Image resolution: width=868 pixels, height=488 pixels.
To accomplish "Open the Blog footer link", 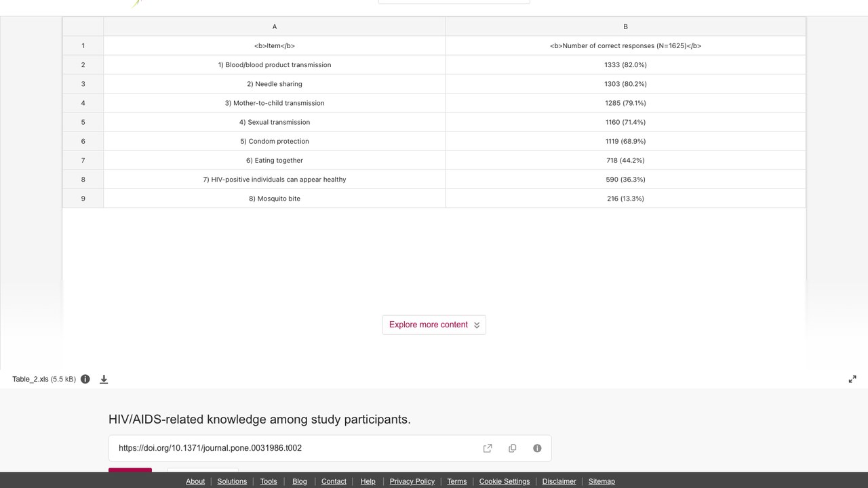I will point(300,481).
